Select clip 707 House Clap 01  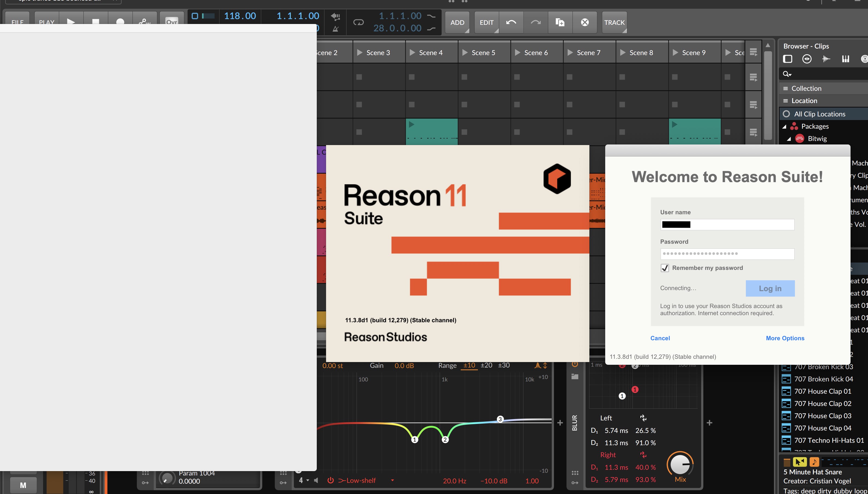tap(824, 391)
